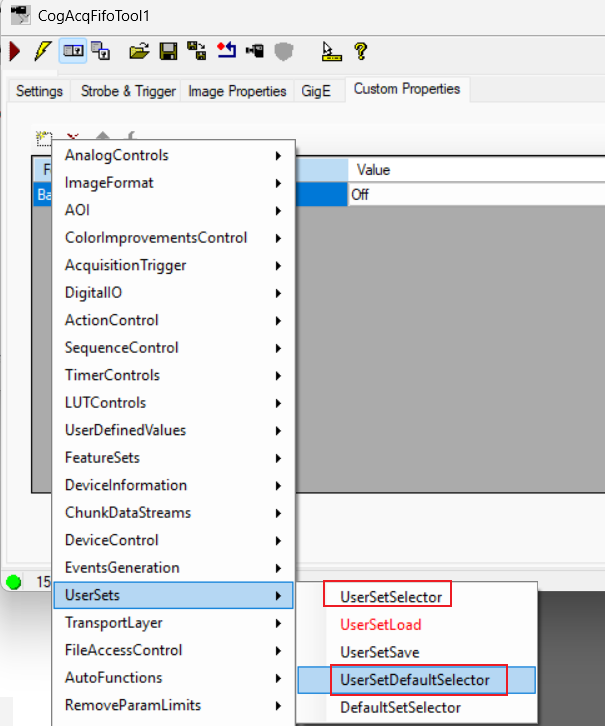This screenshot has width=605, height=726.
Task: Select the Custom Properties tab
Action: coord(407,89)
